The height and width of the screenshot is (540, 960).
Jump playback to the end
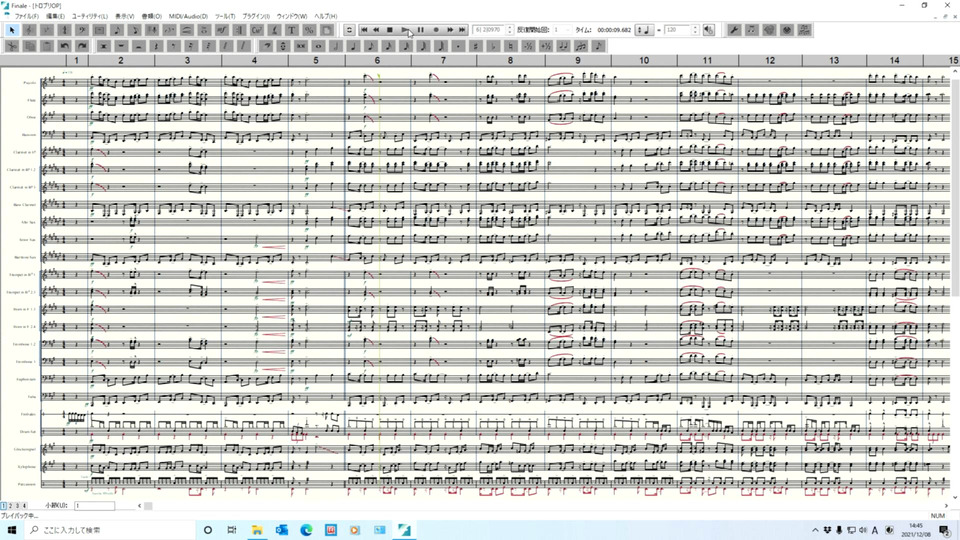pos(462,30)
